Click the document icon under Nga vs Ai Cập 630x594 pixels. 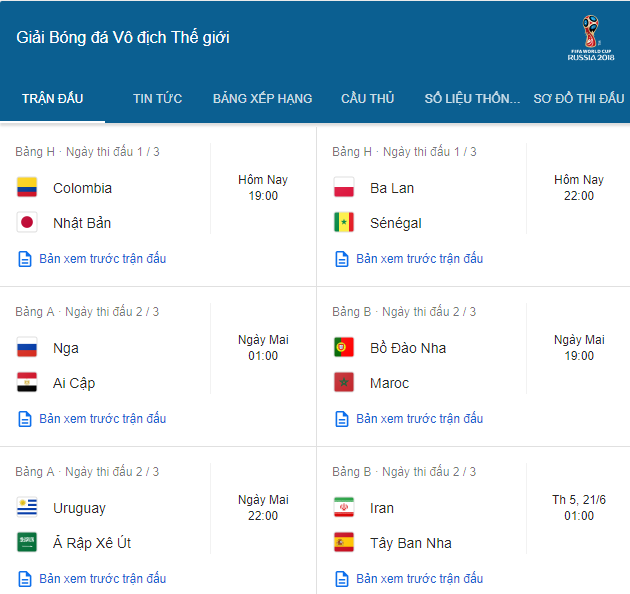click(25, 419)
